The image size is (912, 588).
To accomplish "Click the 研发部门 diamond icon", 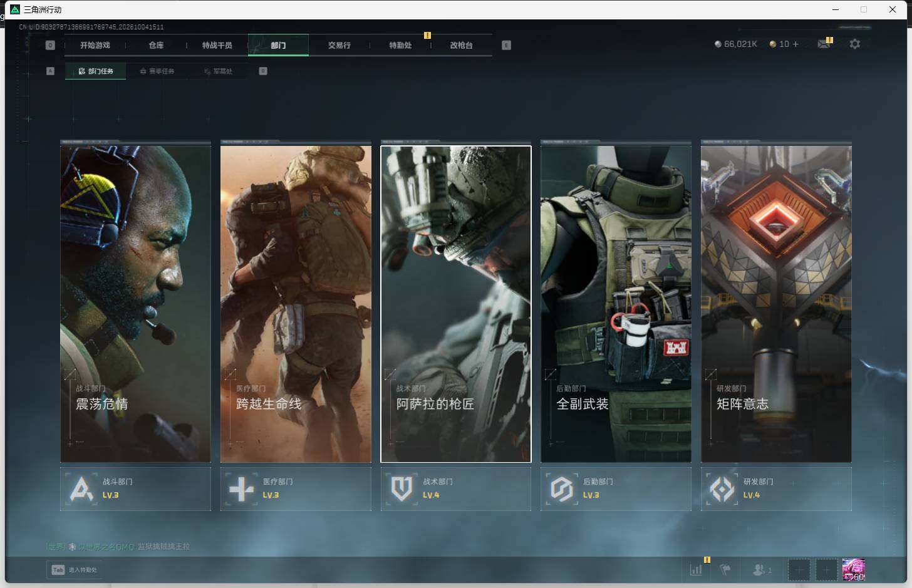I will pos(722,489).
